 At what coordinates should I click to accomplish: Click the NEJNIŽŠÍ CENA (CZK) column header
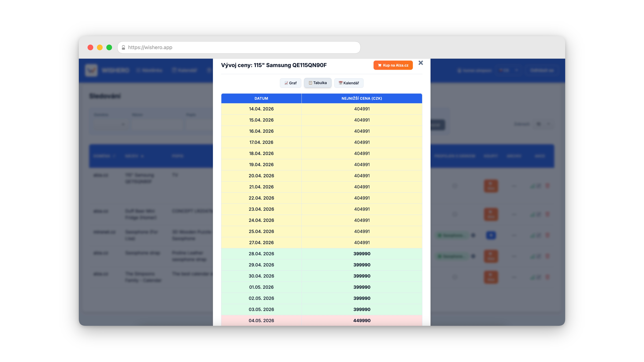coord(362,98)
